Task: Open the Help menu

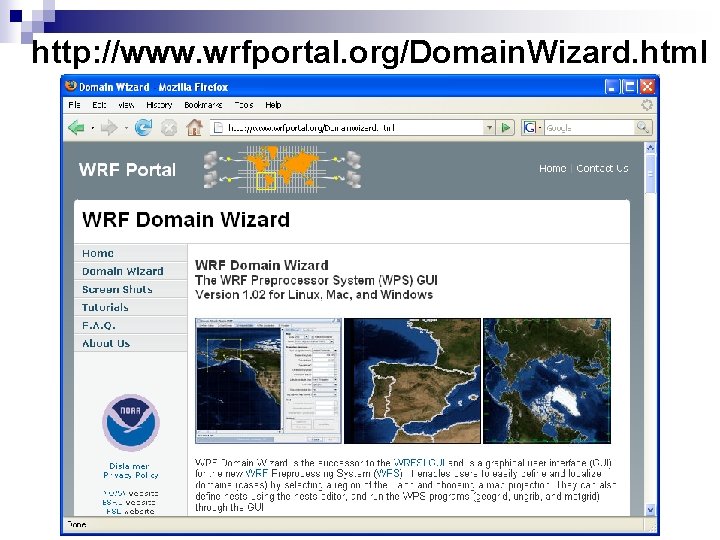Action: [273, 105]
